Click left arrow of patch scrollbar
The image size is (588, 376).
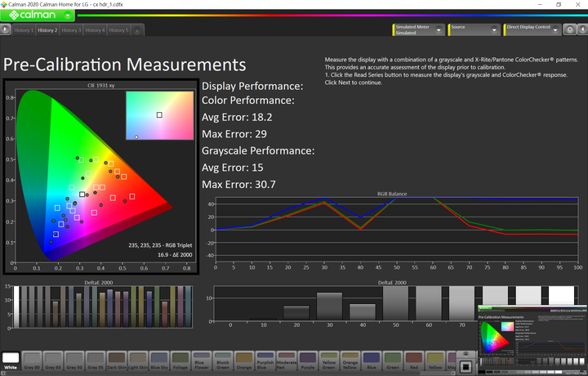tap(2, 374)
